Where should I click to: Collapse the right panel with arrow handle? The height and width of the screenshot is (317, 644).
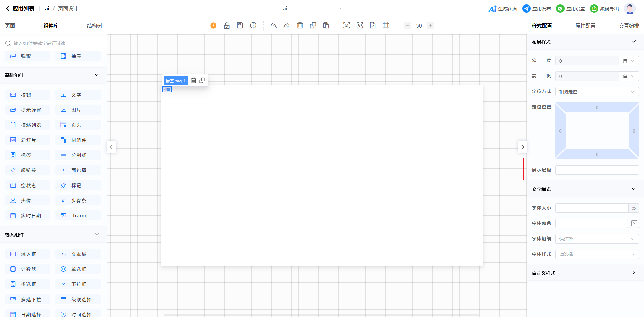point(522,147)
